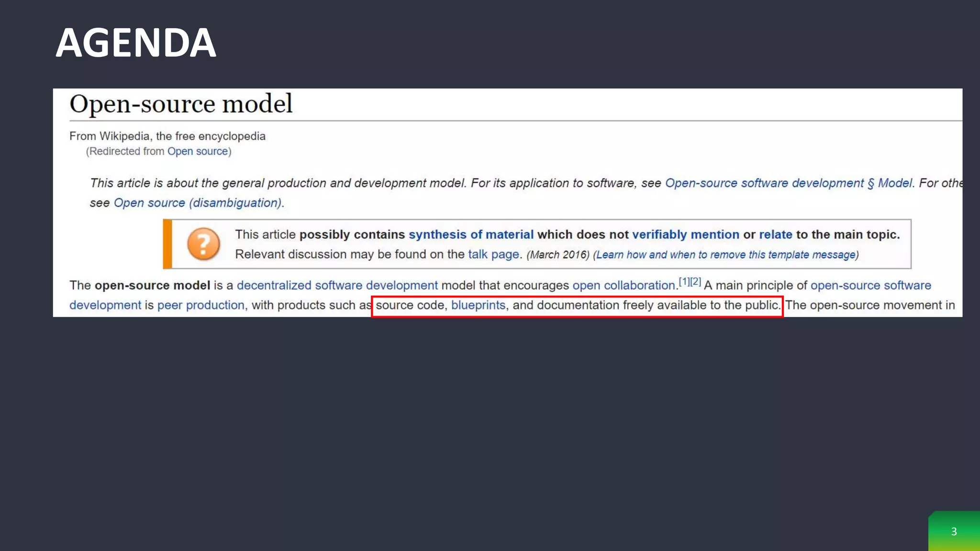Viewport: 980px width, 551px height.
Task: Click the orange question mark icon
Action: 203,244
